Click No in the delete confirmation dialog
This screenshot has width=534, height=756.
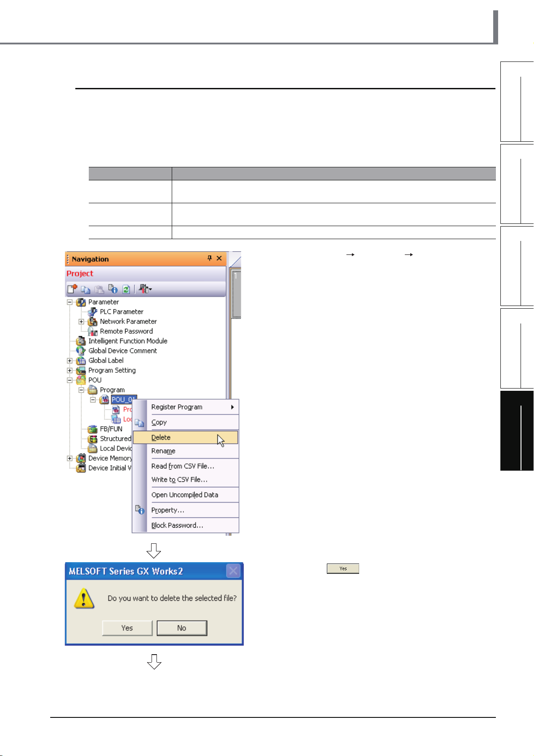click(182, 628)
